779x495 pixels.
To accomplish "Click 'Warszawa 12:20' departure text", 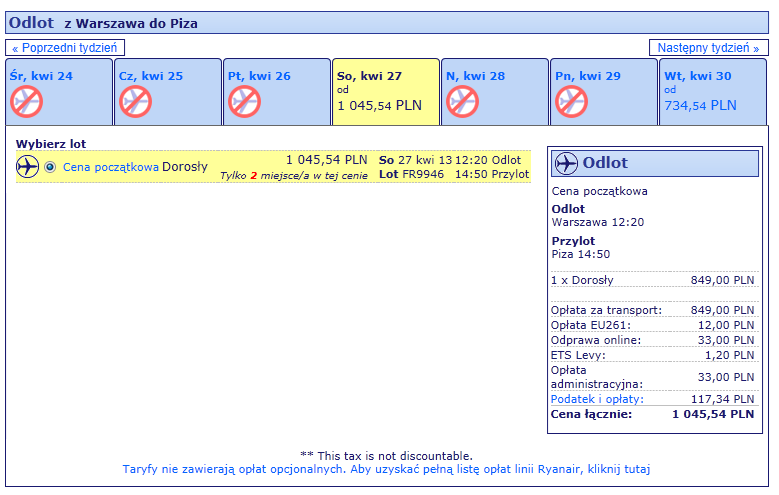I will click(x=598, y=222).
